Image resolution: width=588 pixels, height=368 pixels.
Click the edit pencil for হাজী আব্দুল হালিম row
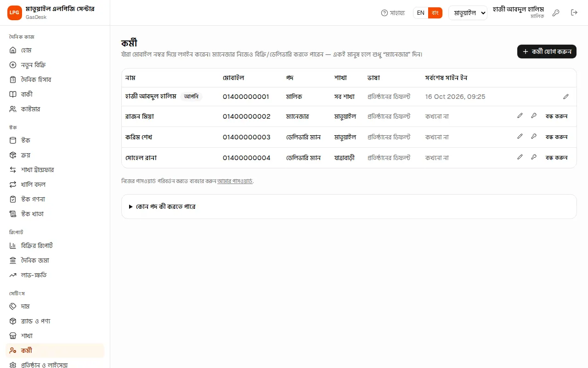566,97
